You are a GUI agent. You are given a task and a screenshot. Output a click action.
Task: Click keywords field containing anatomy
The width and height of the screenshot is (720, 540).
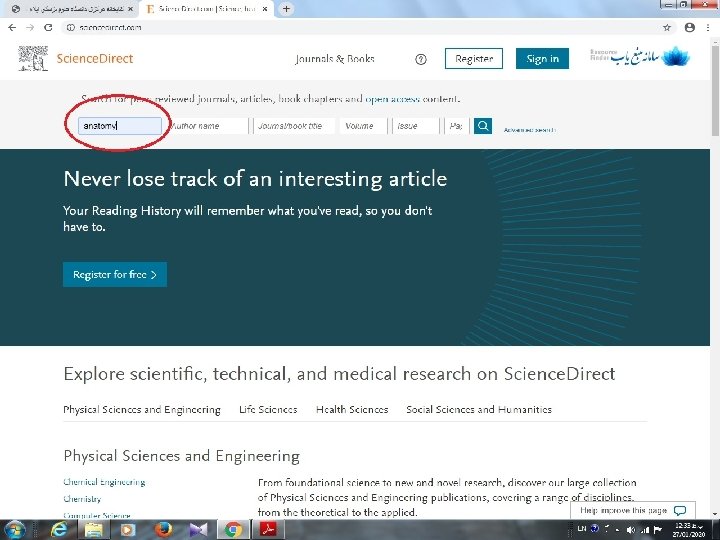[x=120, y=126]
